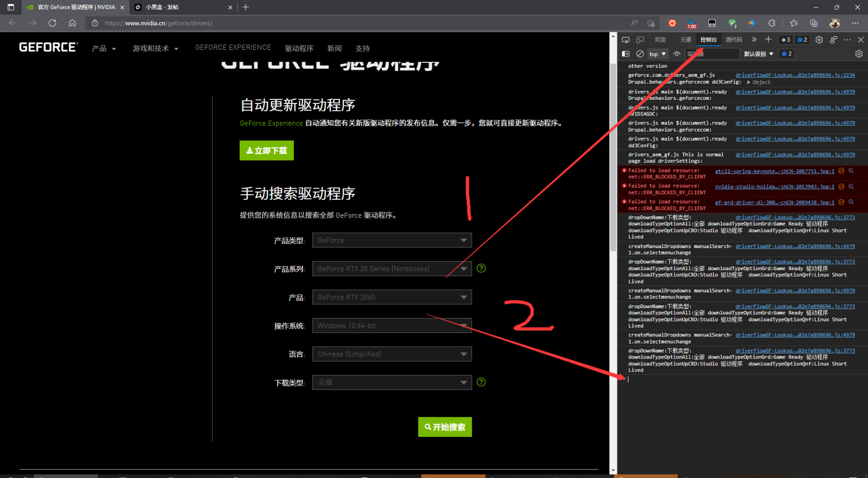Expand the Object disclosure triangle in console
Screen dimensions: 868x478
748,82
